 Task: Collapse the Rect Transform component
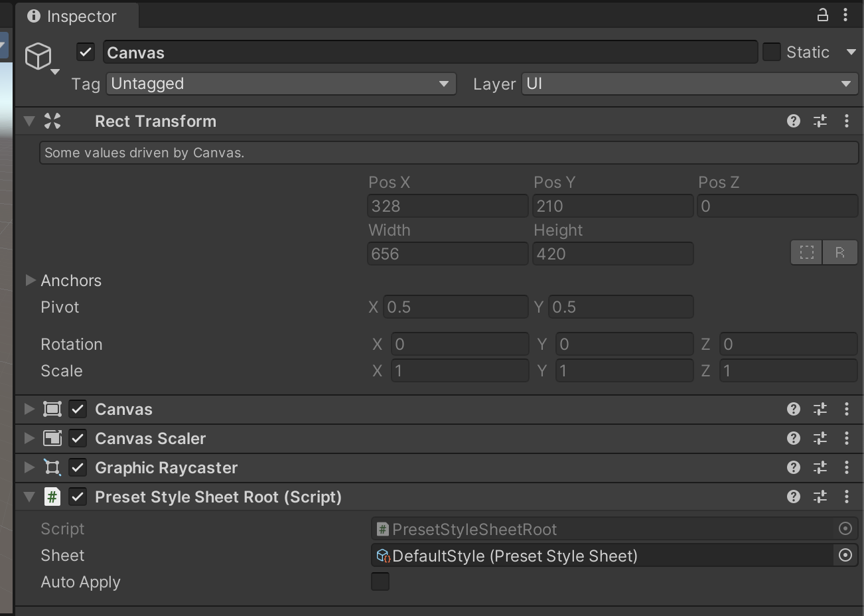(x=28, y=121)
